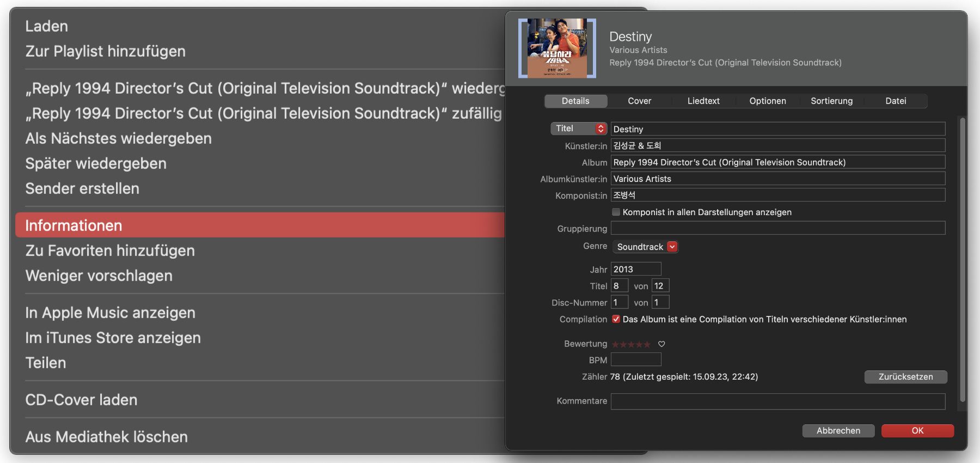Expand the Genre Soundtrack dropdown
The height and width of the screenshot is (463, 980).
pyautogui.click(x=672, y=247)
